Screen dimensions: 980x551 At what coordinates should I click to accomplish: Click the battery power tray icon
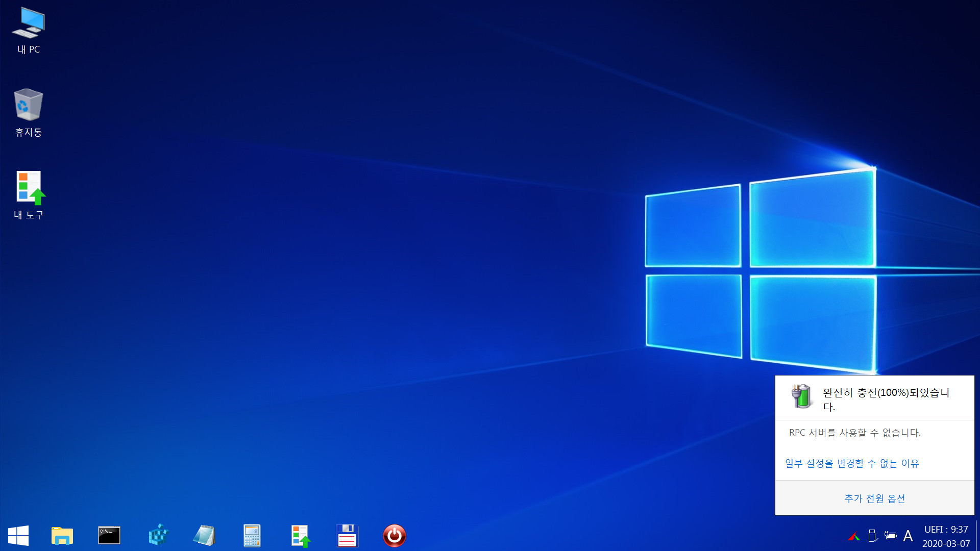tap(891, 536)
